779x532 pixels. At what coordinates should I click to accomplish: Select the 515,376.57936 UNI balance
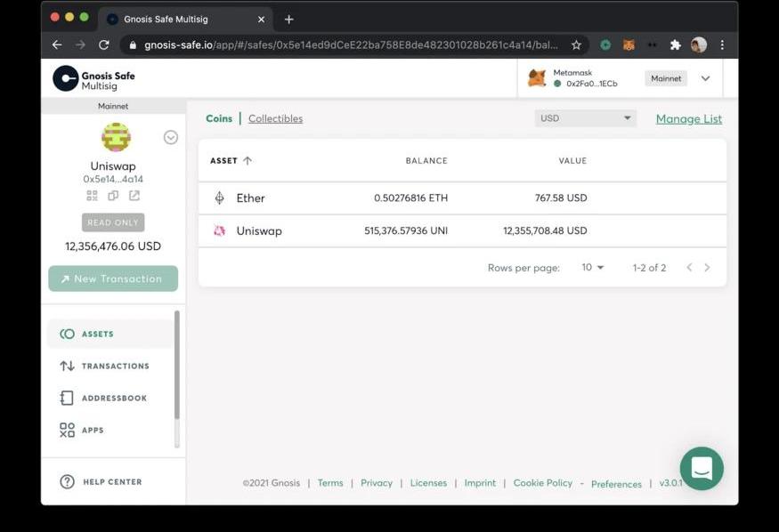click(406, 230)
